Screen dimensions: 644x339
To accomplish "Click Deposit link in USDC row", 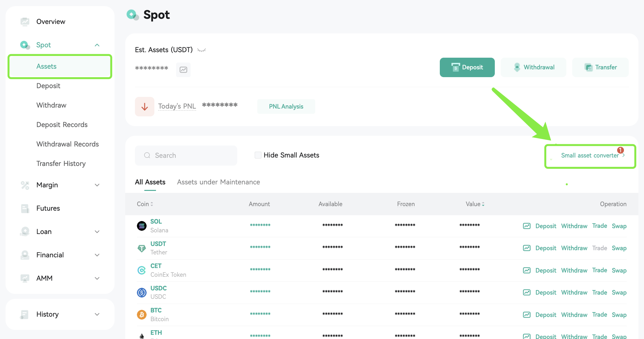I will tap(546, 293).
